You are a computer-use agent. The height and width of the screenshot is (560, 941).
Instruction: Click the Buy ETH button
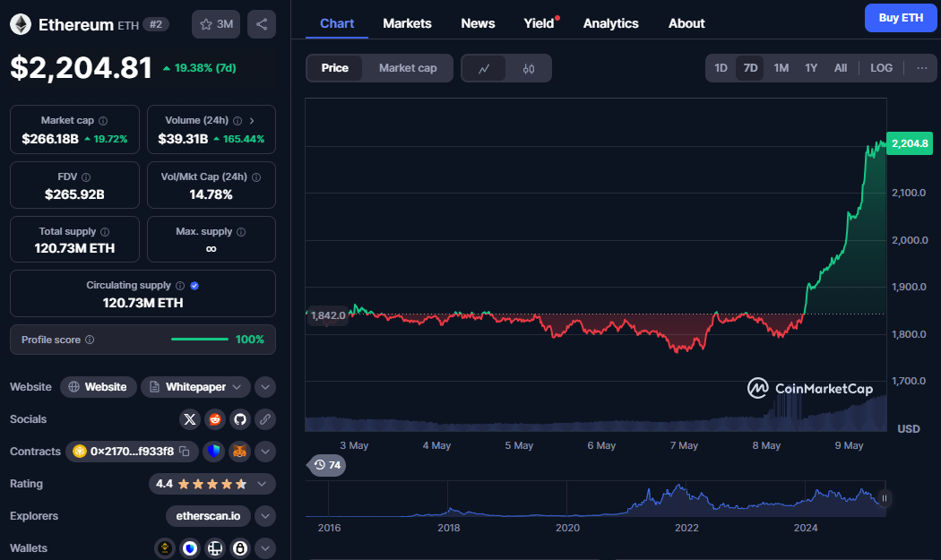tap(901, 18)
